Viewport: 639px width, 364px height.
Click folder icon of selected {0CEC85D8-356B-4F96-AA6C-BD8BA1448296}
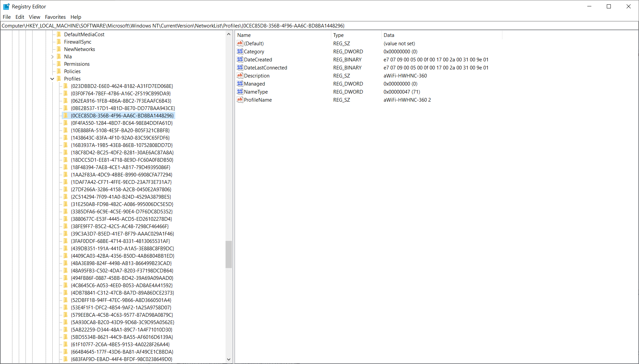point(66,115)
